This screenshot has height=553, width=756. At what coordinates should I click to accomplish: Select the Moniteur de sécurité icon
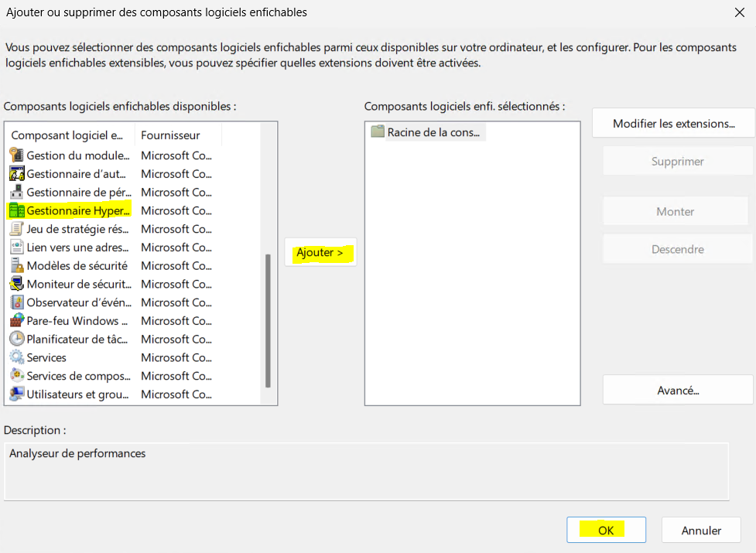[x=16, y=284]
